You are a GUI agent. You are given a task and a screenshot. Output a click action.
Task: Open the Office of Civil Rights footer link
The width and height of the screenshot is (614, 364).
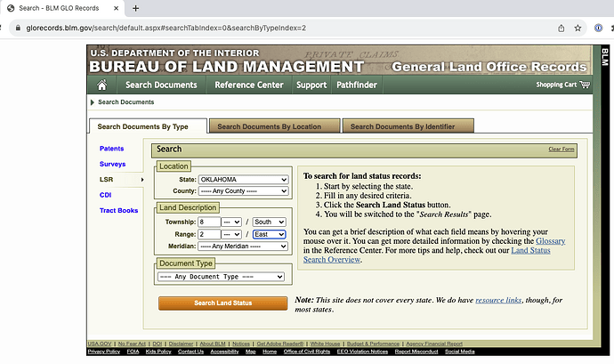pos(307,352)
